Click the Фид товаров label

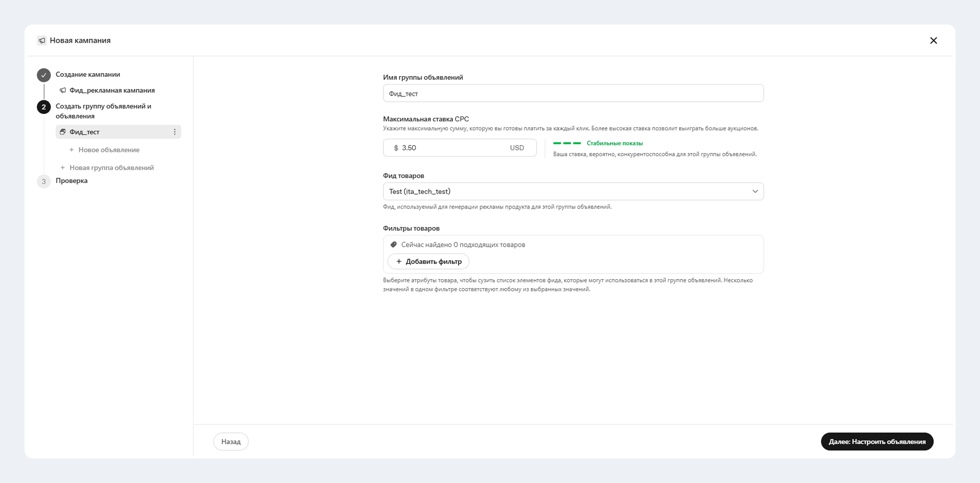403,176
